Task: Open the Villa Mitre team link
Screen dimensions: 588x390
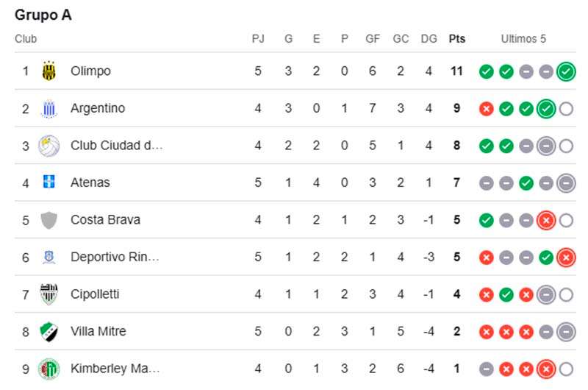Action: pos(98,331)
